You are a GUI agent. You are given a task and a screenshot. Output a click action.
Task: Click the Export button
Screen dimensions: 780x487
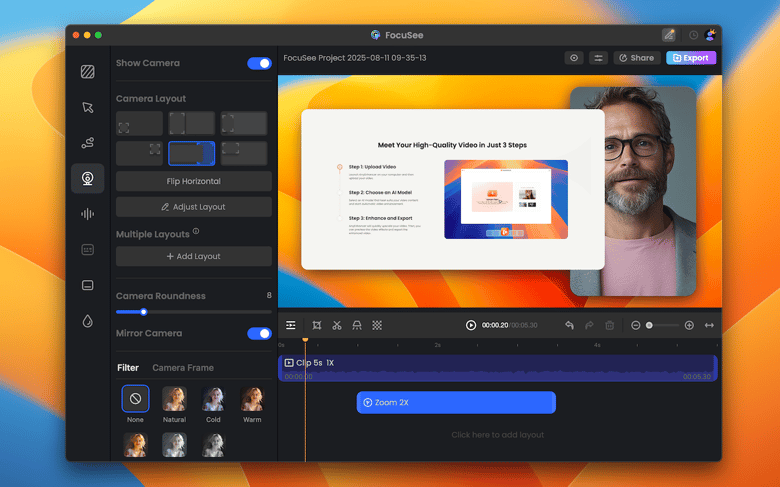[691, 58]
